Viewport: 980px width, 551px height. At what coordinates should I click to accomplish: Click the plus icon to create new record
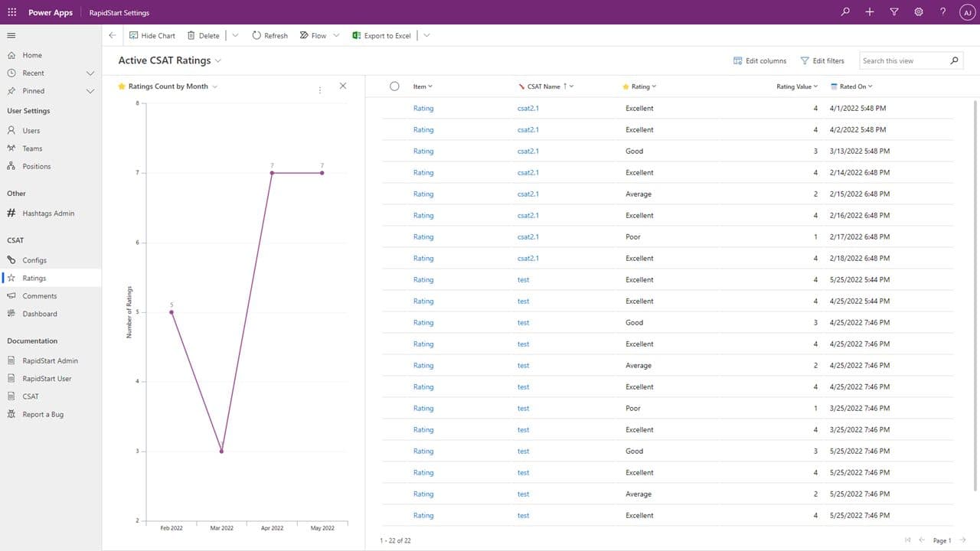tap(870, 12)
